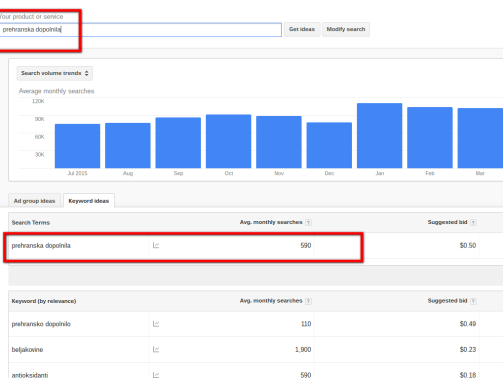Click the Jan bar in the chart
503x378 pixels.
[379, 136]
